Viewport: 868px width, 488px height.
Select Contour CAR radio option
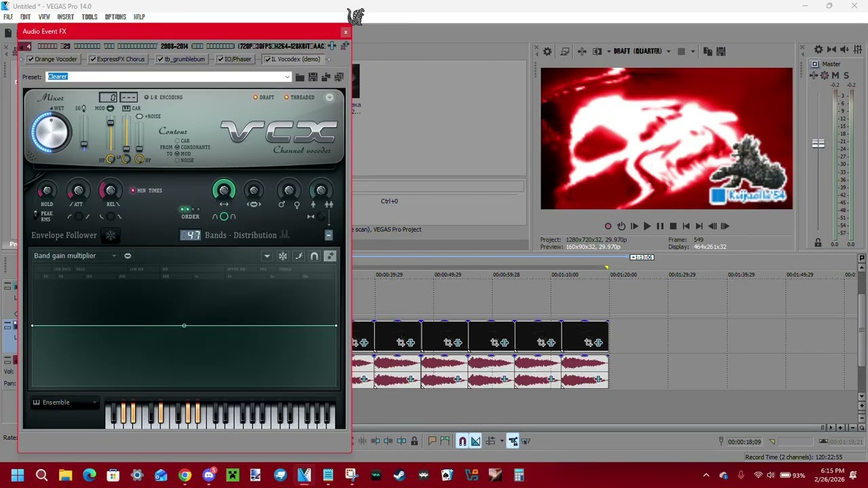click(x=178, y=141)
